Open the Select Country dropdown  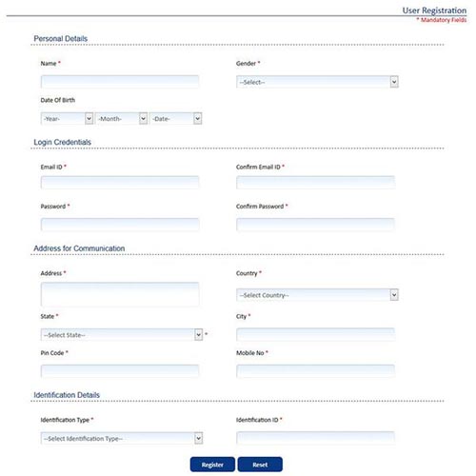pos(317,295)
